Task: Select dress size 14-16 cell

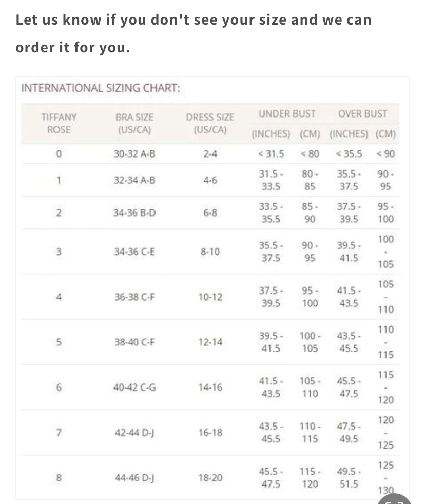Action: [210, 387]
